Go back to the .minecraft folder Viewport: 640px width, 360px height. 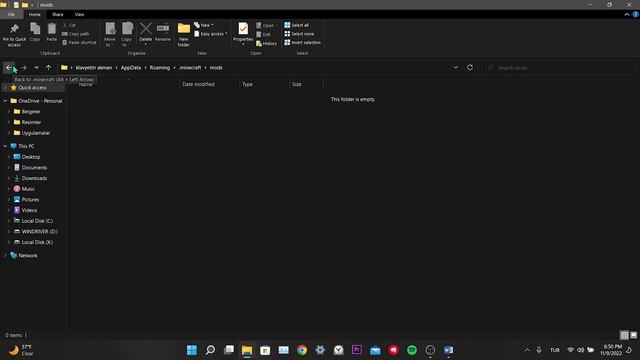coord(9,67)
